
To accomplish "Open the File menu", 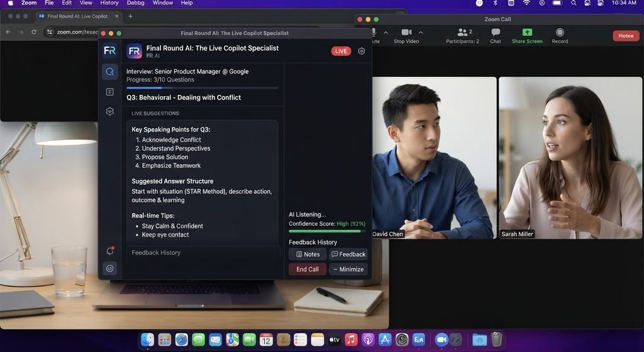I will (x=49, y=3).
